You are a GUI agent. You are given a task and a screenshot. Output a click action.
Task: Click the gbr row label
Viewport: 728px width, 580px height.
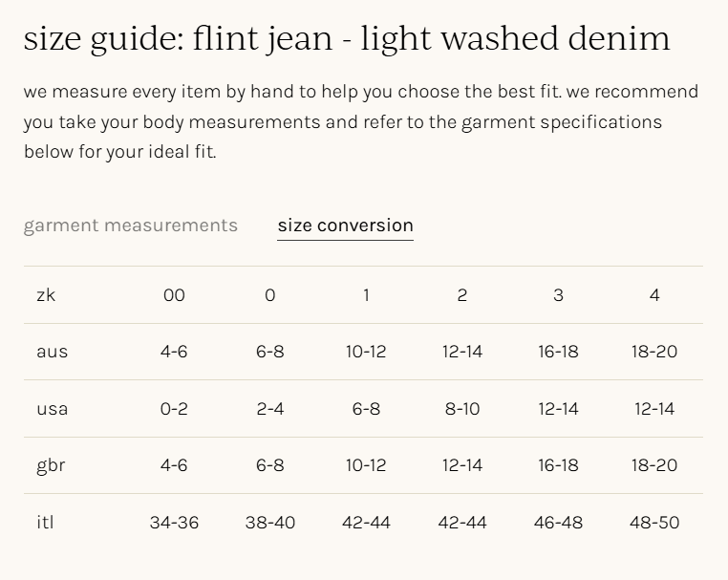click(x=51, y=465)
